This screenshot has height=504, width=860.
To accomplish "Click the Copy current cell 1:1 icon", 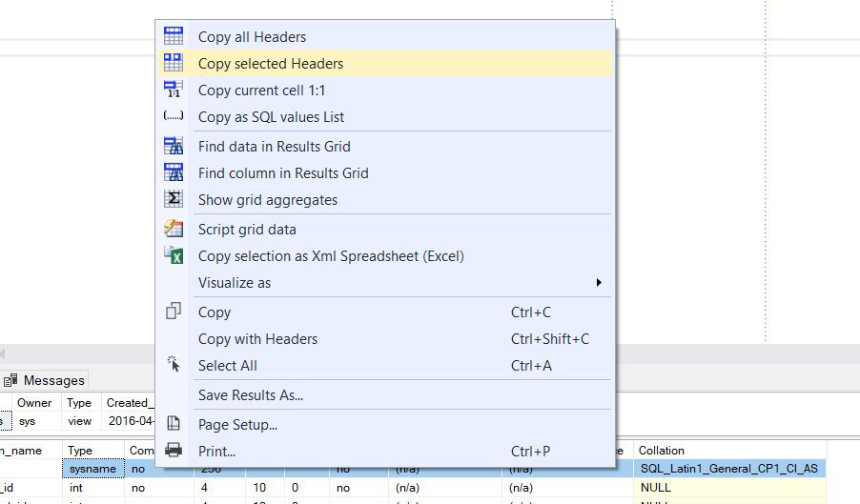I will pyautogui.click(x=174, y=91).
